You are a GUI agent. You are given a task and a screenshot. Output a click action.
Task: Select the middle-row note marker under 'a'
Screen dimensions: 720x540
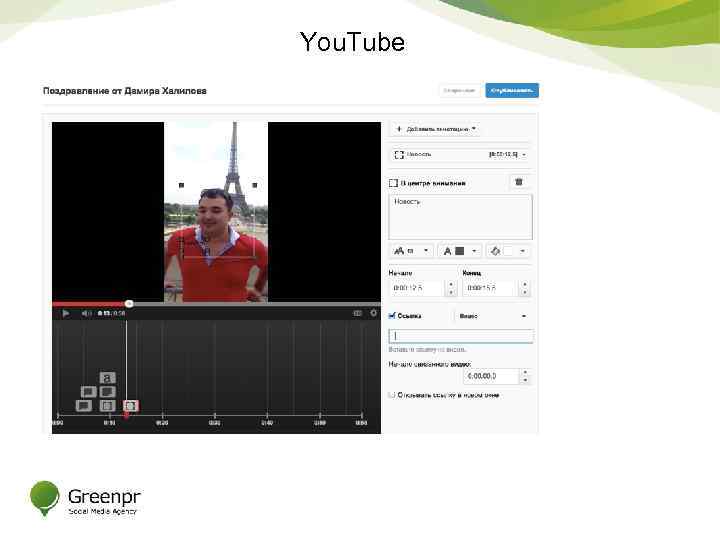[x=107, y=392]
